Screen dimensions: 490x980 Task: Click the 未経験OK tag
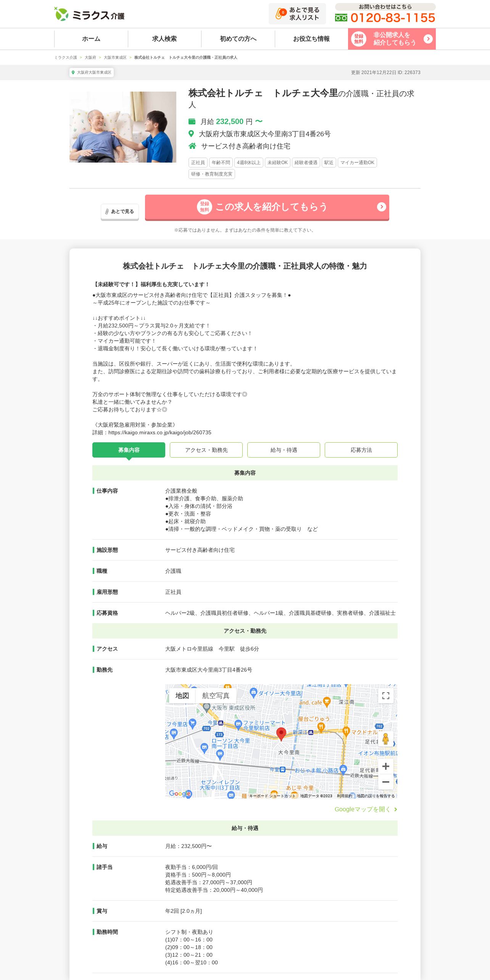[277, 163]
